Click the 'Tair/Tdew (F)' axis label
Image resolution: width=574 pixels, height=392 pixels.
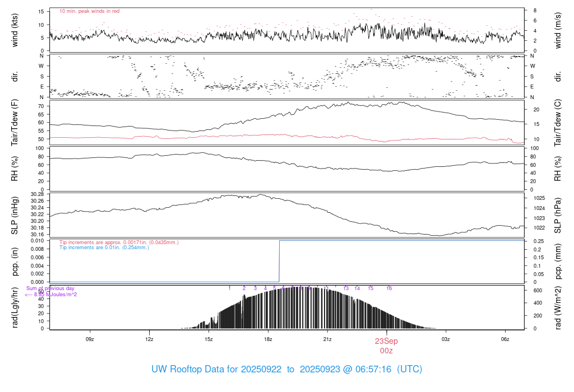click(15, 123)
